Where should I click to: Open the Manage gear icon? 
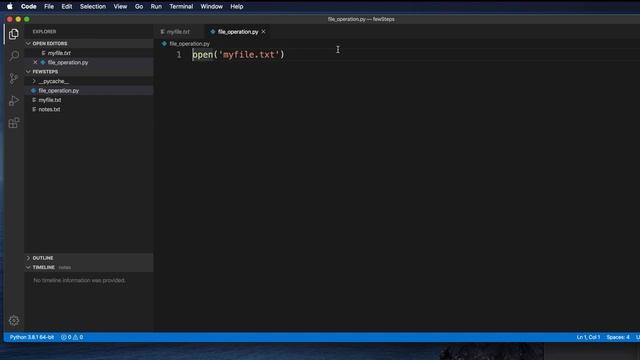[14, 320]
